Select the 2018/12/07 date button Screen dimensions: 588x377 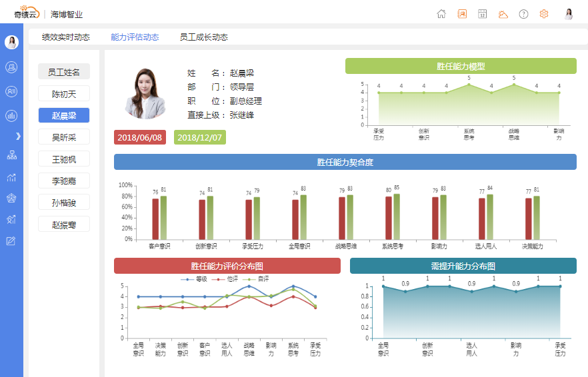200,137
